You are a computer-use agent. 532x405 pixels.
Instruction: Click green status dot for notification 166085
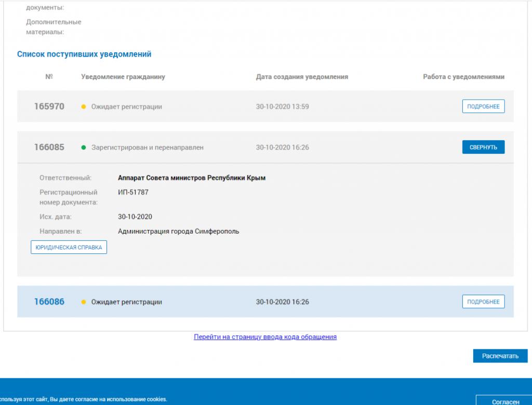point(84,147)
